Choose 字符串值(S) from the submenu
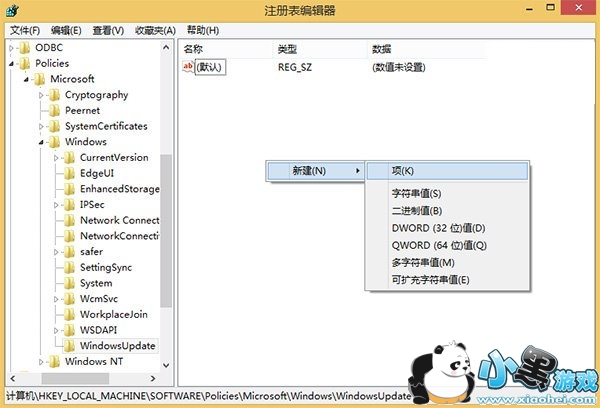600x408 pixels. click(x=447, y=193)
